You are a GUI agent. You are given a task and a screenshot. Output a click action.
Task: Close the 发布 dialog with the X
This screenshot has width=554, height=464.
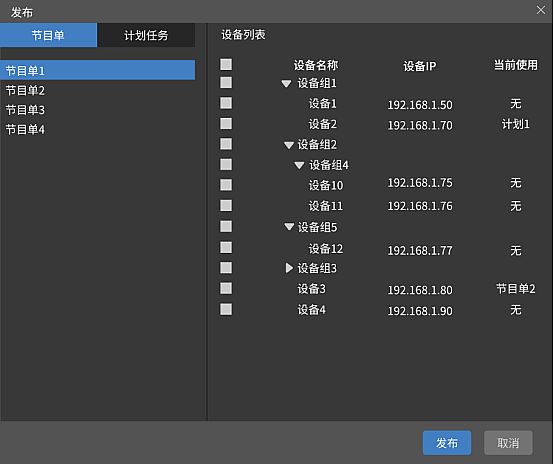coord(541,10)
